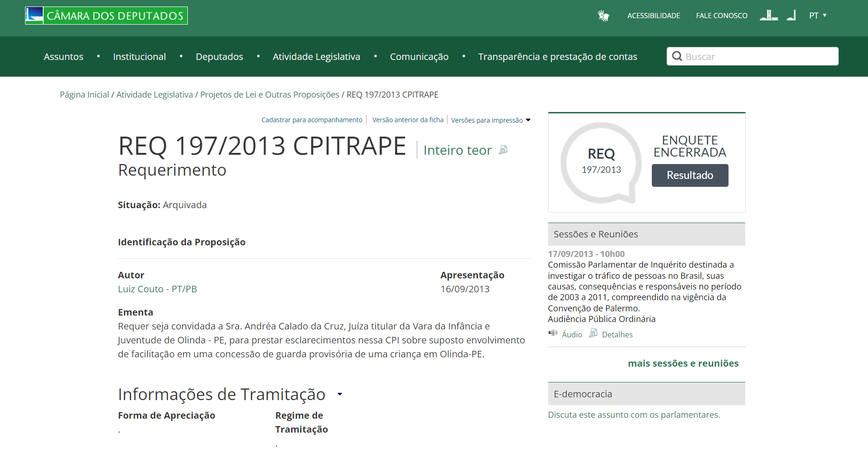The width and height of the screenshot is (868, 467).
Task: Click the Áudio speaker icon
Action: tap(553, 333)
